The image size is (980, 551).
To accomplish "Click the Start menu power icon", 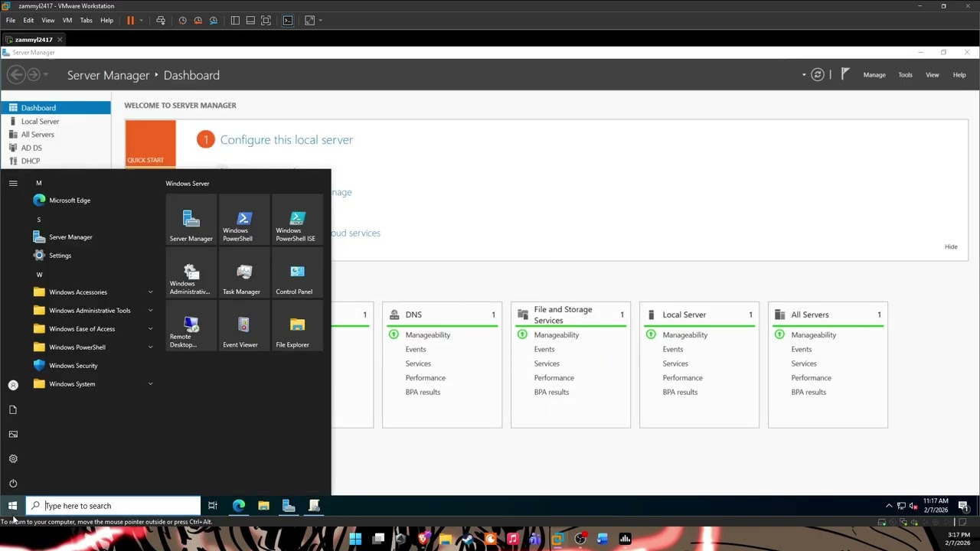I will 13,484.
